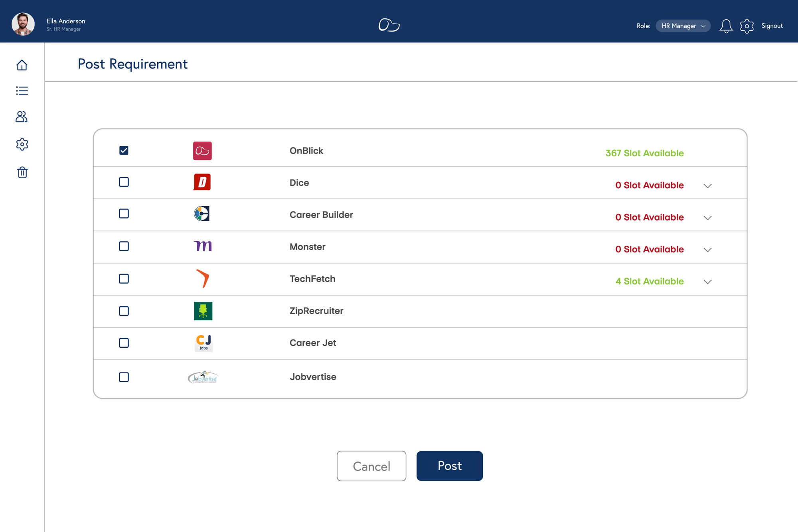Click the Post button
Image resolution: width=798 pixels, height=532 pixels.
click(449, 466)
